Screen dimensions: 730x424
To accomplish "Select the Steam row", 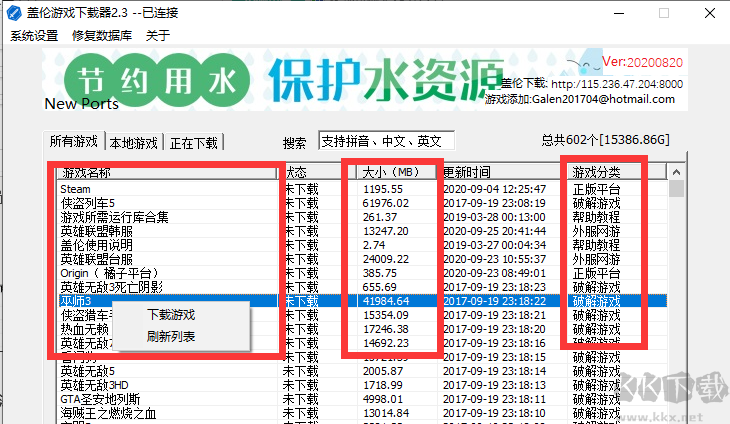I will coord(363,189).
